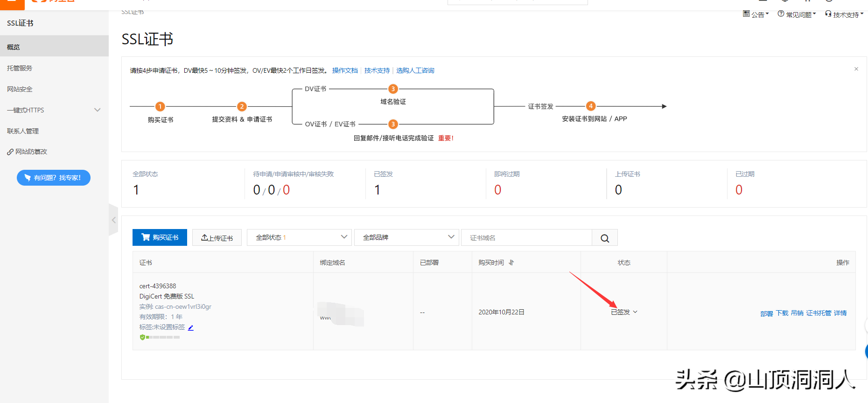Click the 购买时间 column header
Image resolution: width=868 pixels, height=403 pixels.
[491, 263]
